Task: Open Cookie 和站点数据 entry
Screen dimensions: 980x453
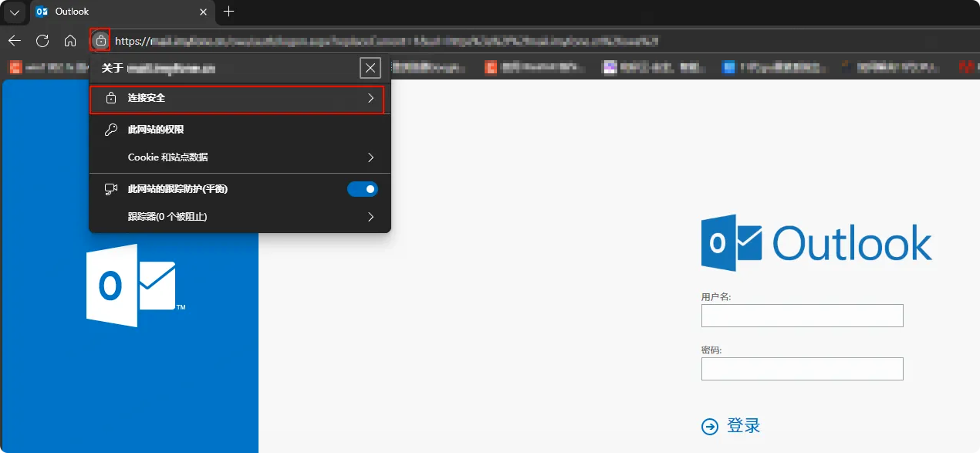Action: (x=240, y=157)
